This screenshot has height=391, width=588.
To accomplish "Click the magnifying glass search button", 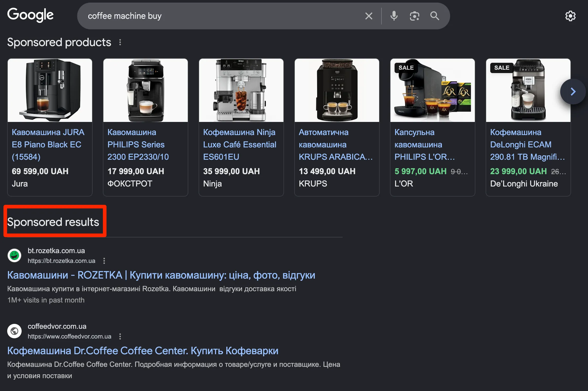I will (x=435, y=16).
